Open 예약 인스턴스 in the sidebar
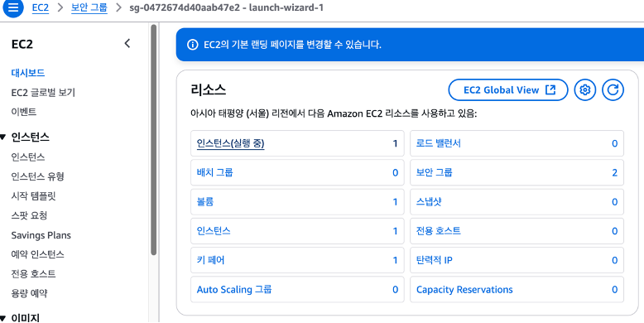The image size is (644, 323). [37, 254]
